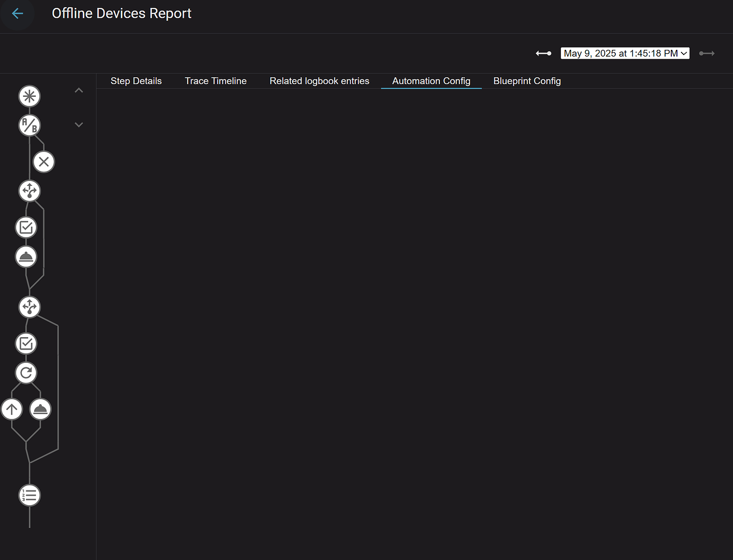
Task: Open the Blueprint Config tab
Action: point(527,81)
